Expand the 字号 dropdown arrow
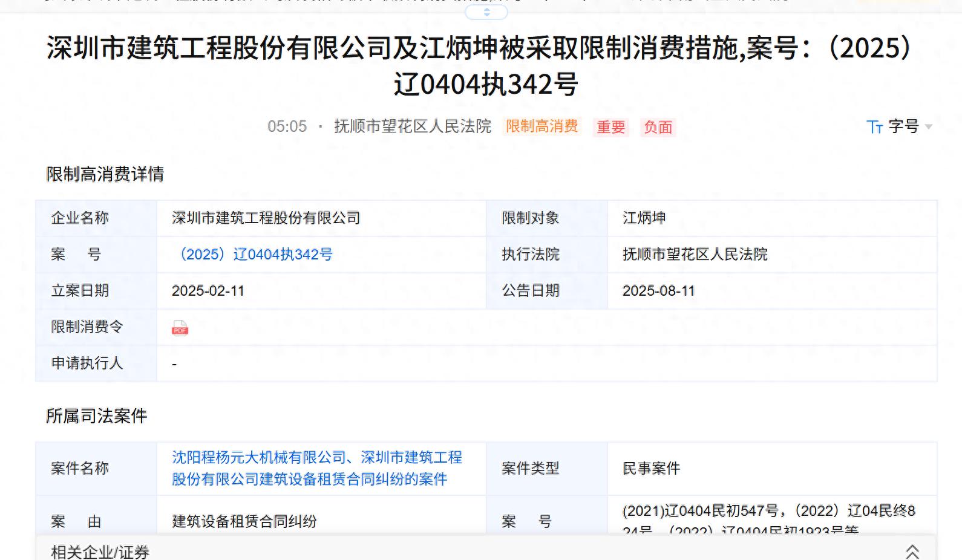The image size is (962, 560). point(929,127)
